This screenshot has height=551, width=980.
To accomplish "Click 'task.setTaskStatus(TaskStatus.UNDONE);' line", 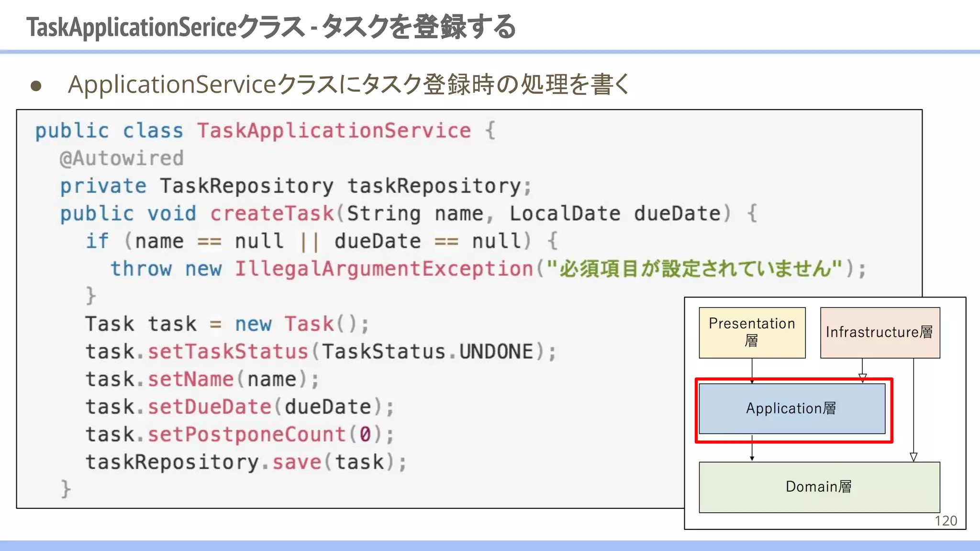I will [321, 352].
